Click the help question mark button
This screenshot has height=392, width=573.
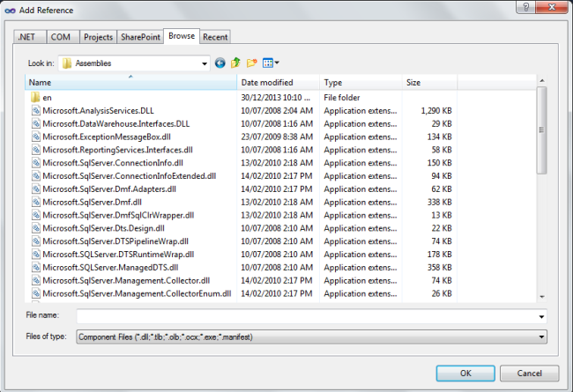pyautogui.click(x=526, y=7)
